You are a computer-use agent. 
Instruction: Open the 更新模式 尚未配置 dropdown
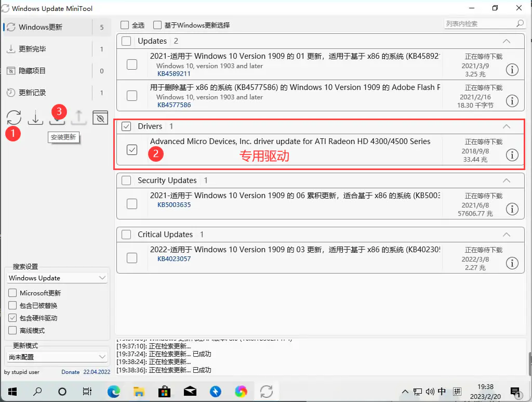coord(57,357)
